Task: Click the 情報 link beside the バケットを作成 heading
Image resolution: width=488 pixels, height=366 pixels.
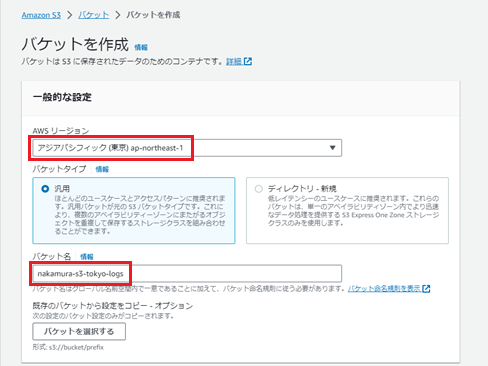Action: pos(141,47)
